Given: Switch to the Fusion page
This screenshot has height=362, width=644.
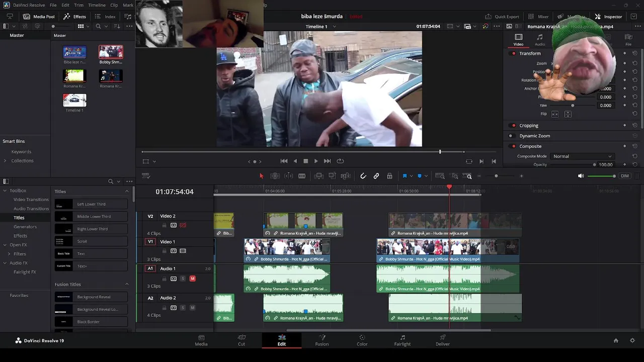Looking at the screenshot, I should click(x=322, y=340).
